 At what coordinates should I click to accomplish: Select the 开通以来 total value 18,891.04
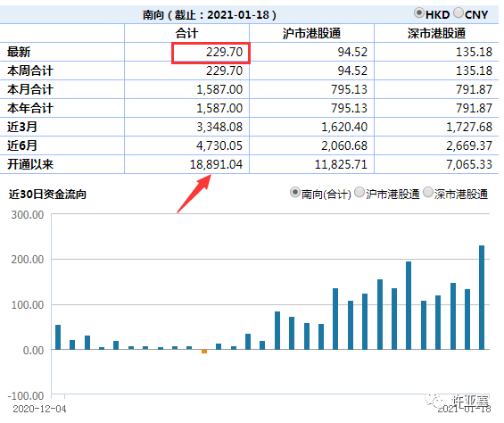pyautogui.click(x=216, y=164)
